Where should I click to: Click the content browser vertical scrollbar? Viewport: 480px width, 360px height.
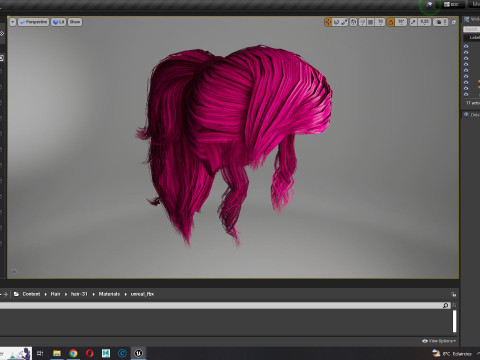tap(454, 321)
